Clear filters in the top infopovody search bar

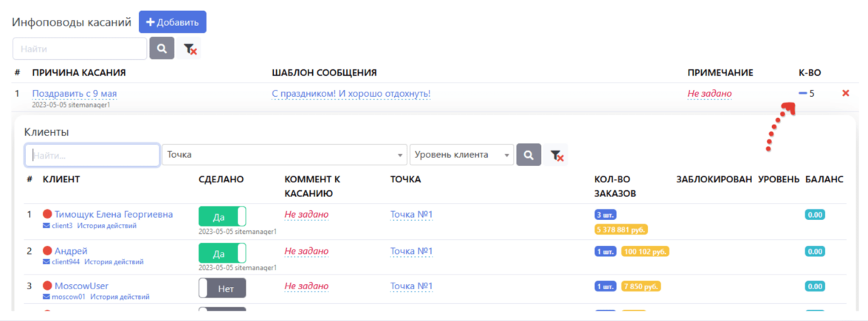point(190,49)
